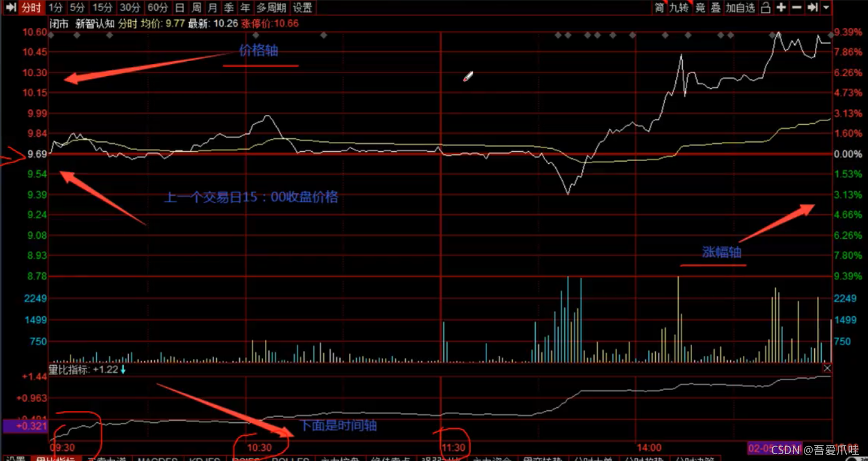Toggle the 九转 indicator button

pos(680,8)
